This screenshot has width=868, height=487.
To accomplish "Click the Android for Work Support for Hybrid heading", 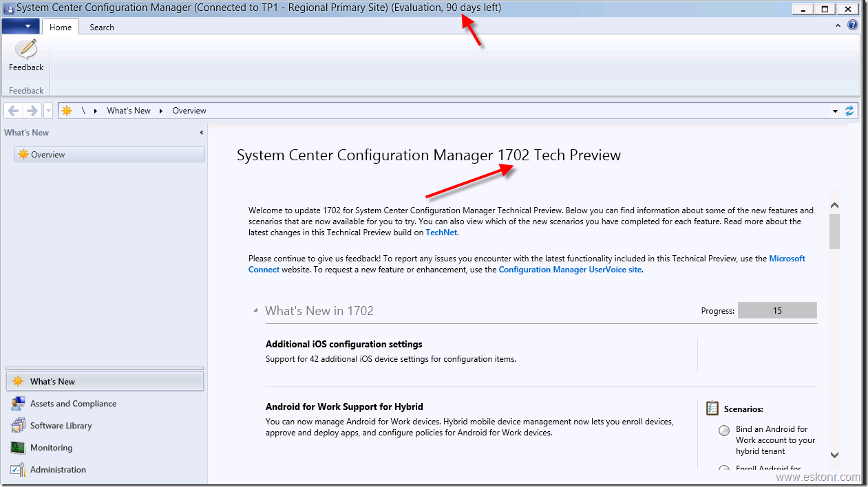I will 344,407.
